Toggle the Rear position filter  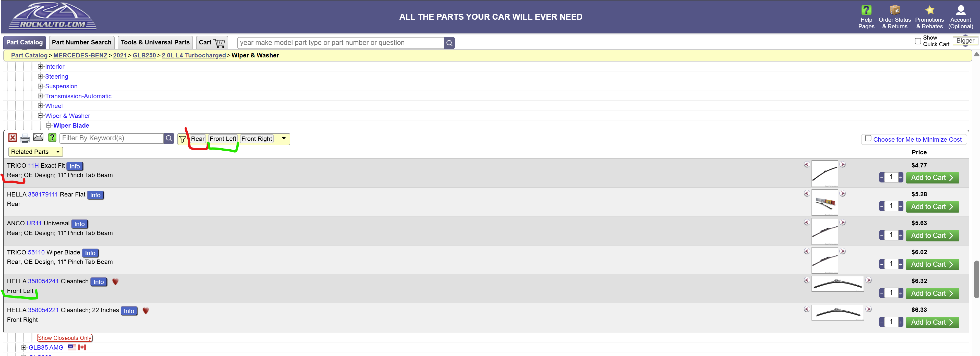pyautogui.click(x=197, y=139)
